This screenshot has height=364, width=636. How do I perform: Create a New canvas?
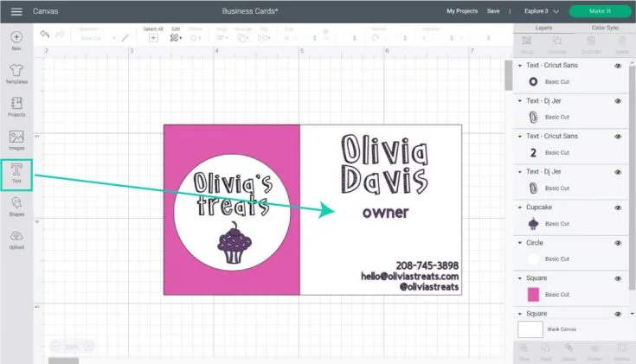coord(16,40)
